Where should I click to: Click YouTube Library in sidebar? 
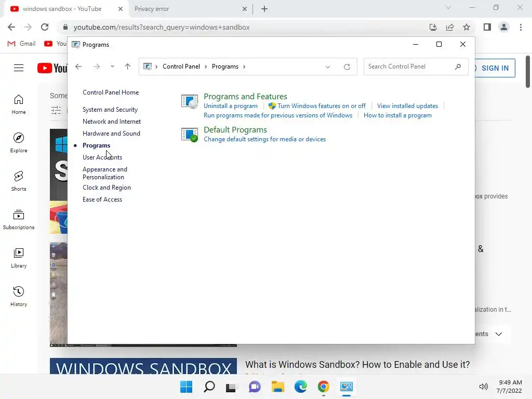(x=19, y=258)
